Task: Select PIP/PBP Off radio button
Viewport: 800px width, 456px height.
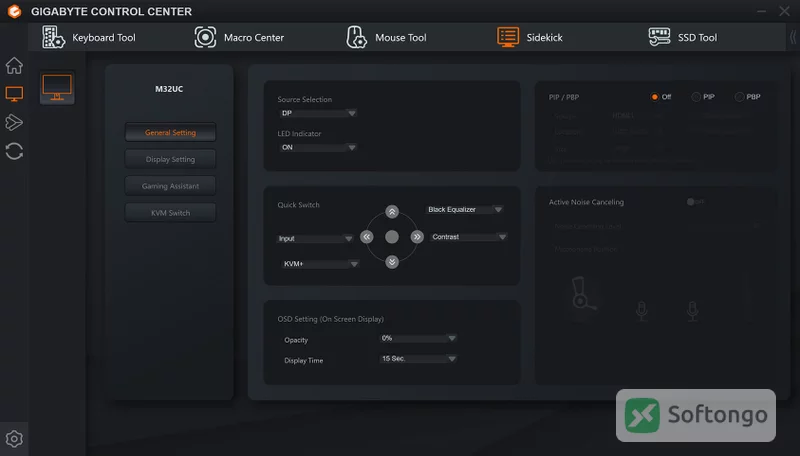Action: click(x=655, y=97)
